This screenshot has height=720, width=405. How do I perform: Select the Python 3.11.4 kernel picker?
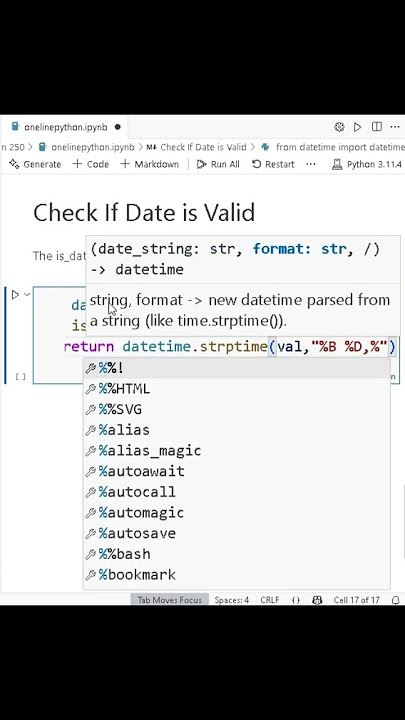click(x=367, y=164)
